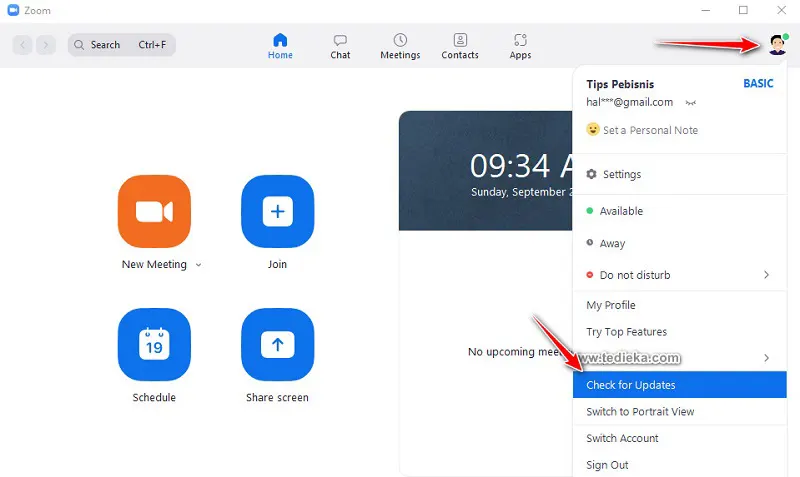Select Switch Account
The width and height of the screenshot is (800, 477).
point(680,438)
